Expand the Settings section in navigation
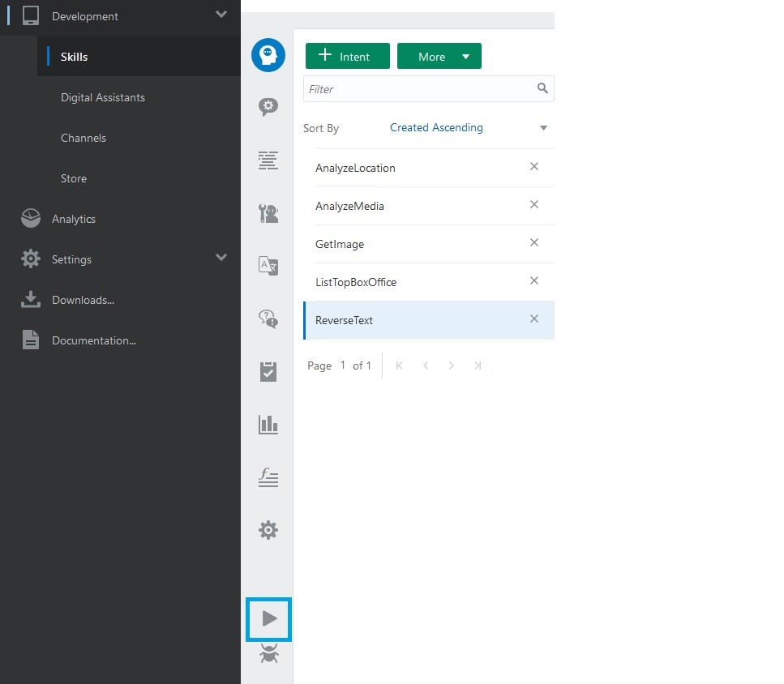Screen dimensions: 784x684 tap(221, 258)
